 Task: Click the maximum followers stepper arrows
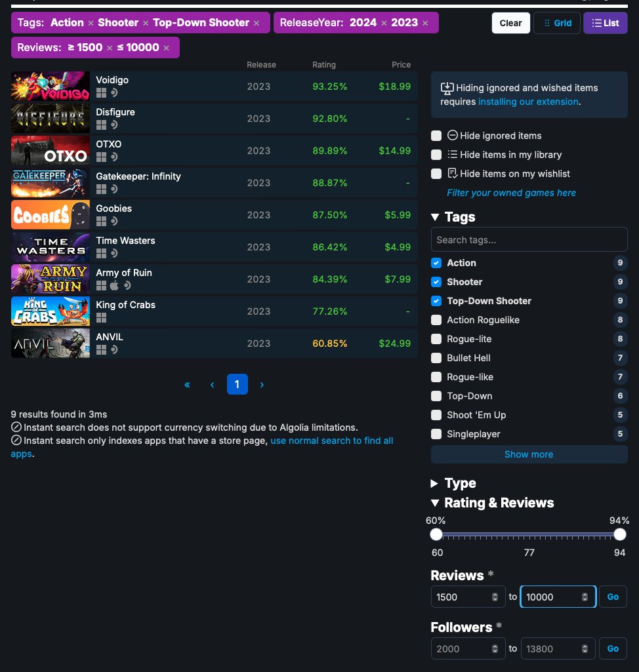585,649
